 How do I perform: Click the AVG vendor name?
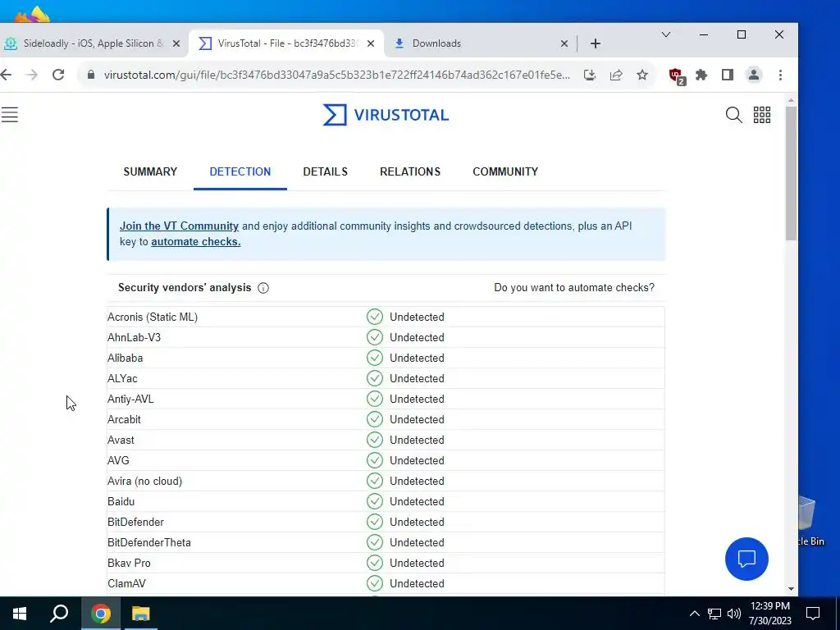click(118, 461)
